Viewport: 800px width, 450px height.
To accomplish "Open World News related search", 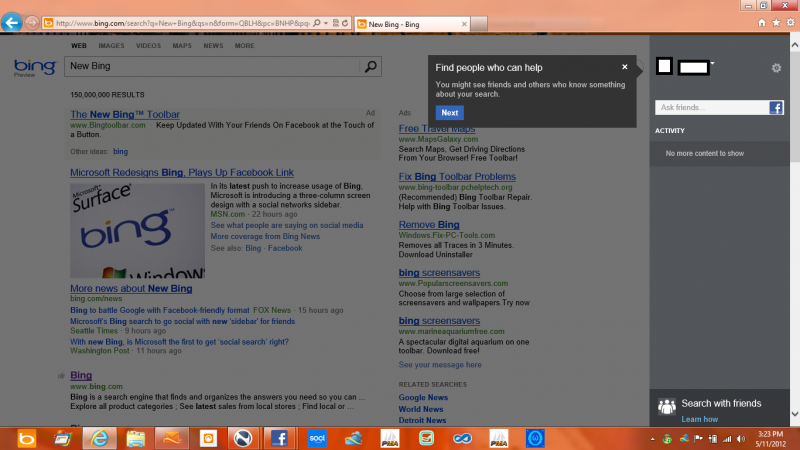I will tap(421, 409).
